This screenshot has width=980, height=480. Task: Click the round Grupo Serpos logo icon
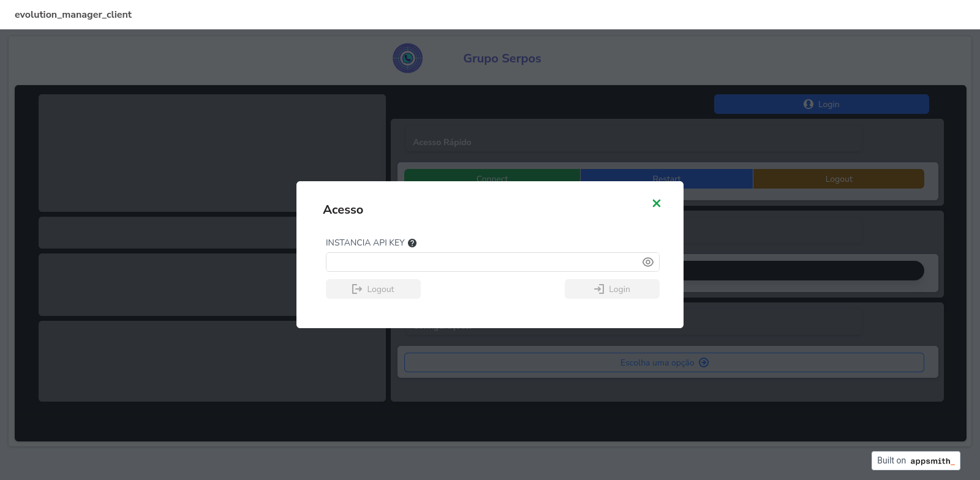[408, 58]
